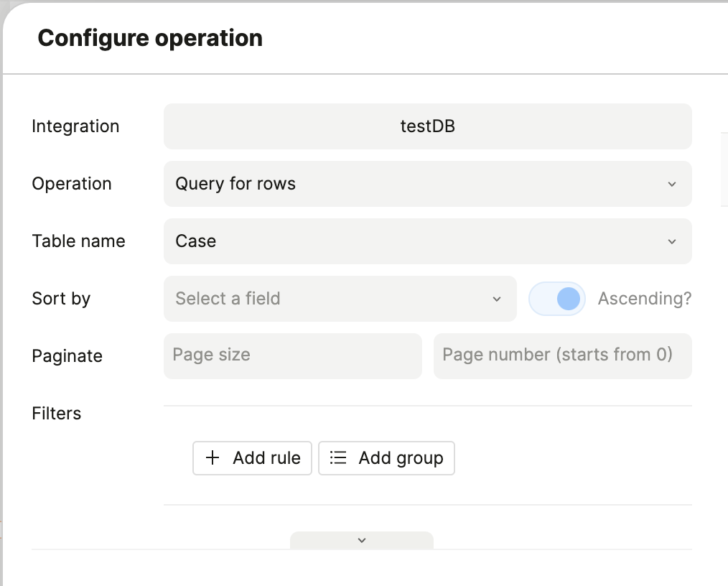Click the Integration label
The image size is (728, 586).
(75, 126)
